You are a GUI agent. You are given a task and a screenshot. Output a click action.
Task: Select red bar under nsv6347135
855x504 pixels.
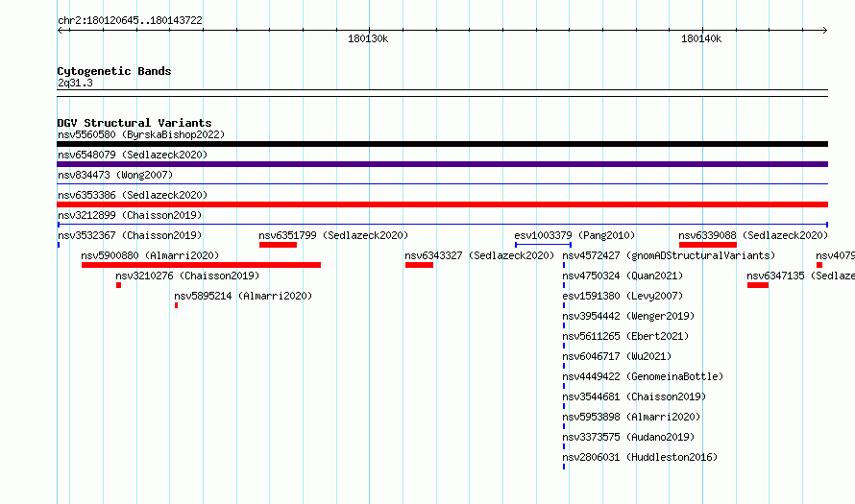(x=758, y=285)
